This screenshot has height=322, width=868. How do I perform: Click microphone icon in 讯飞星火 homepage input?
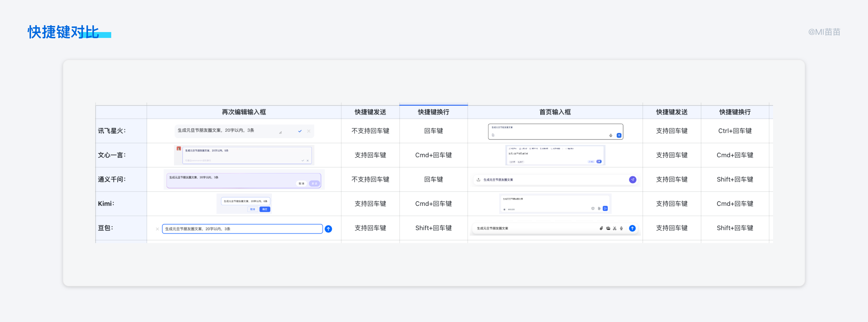(x=611, y=135)
